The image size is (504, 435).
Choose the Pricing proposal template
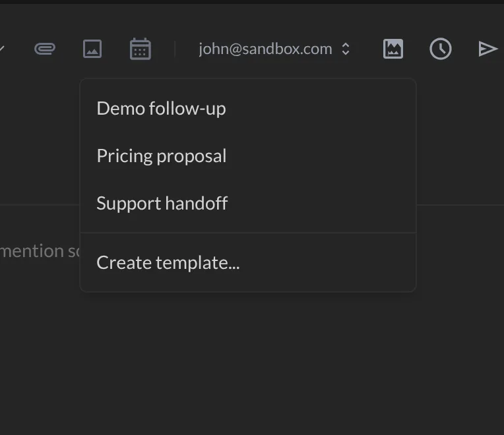[248, 156]
